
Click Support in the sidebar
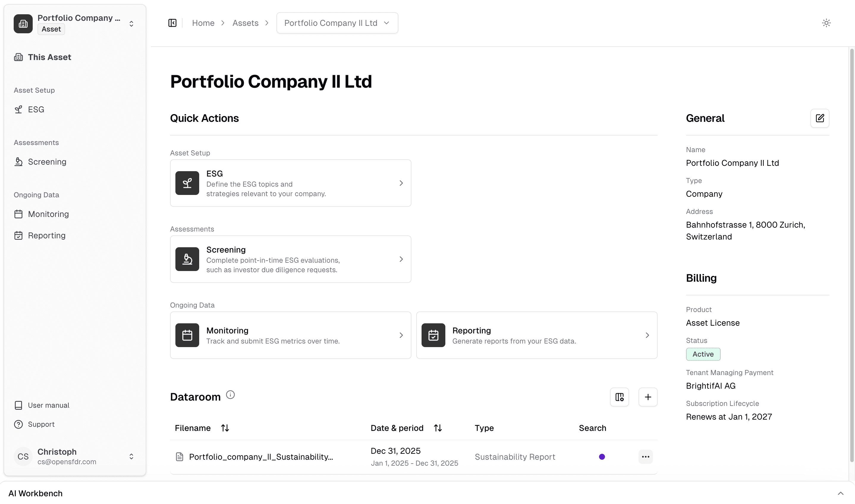coord(41,424)
